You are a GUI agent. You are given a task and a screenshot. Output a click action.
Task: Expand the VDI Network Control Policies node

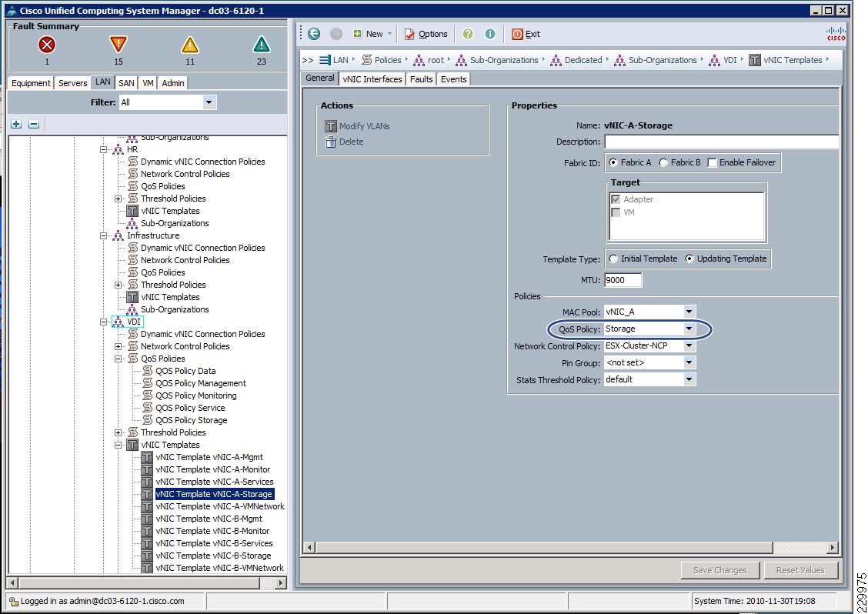click(118, 346)
